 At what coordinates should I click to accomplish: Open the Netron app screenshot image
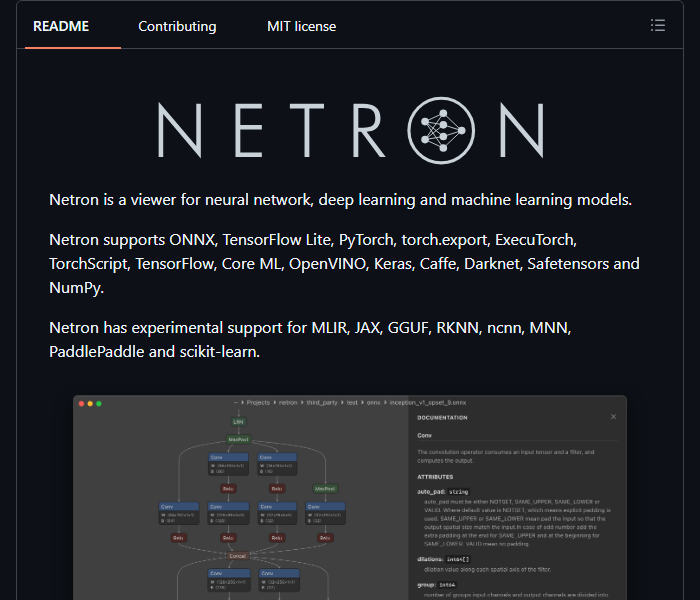[350, 497]
